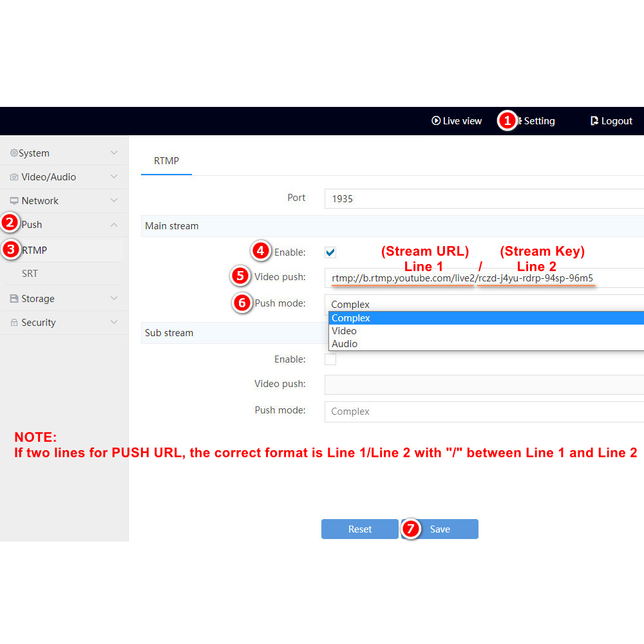Expand the System menu chevron
This screenshot has height=644, width=644.
click(114, 153)
